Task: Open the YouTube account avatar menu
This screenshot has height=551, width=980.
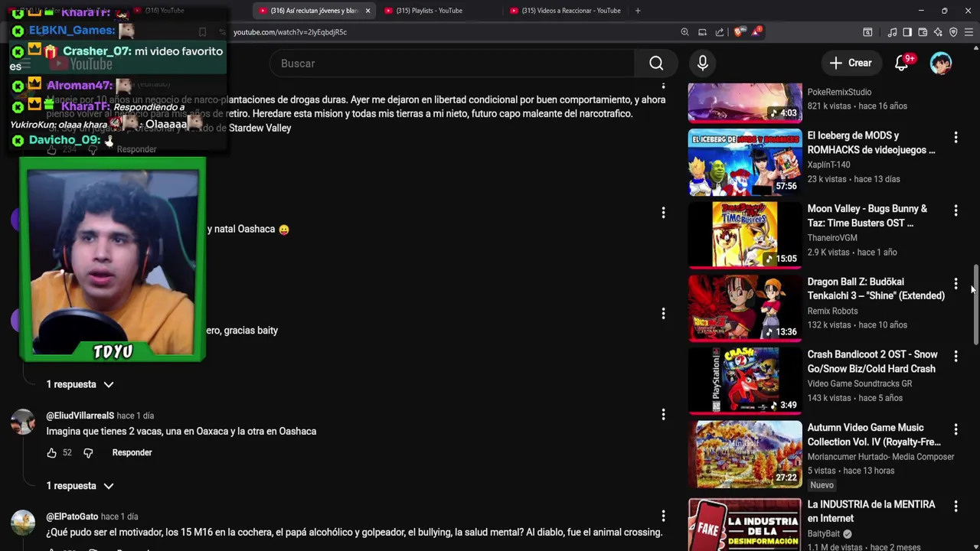Action: coord(941,64)
